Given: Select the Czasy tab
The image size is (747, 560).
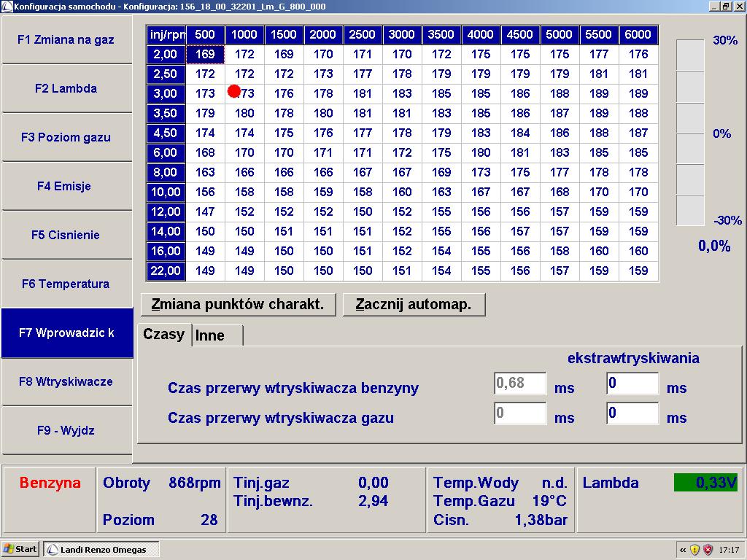Looking at the screenshot, I should 163,334.
